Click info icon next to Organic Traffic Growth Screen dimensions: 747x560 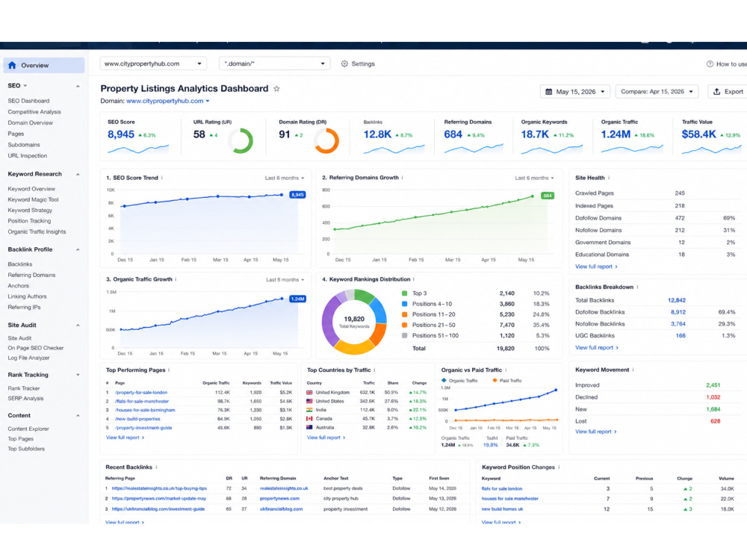pyautogui.click(x=176, y=279)
